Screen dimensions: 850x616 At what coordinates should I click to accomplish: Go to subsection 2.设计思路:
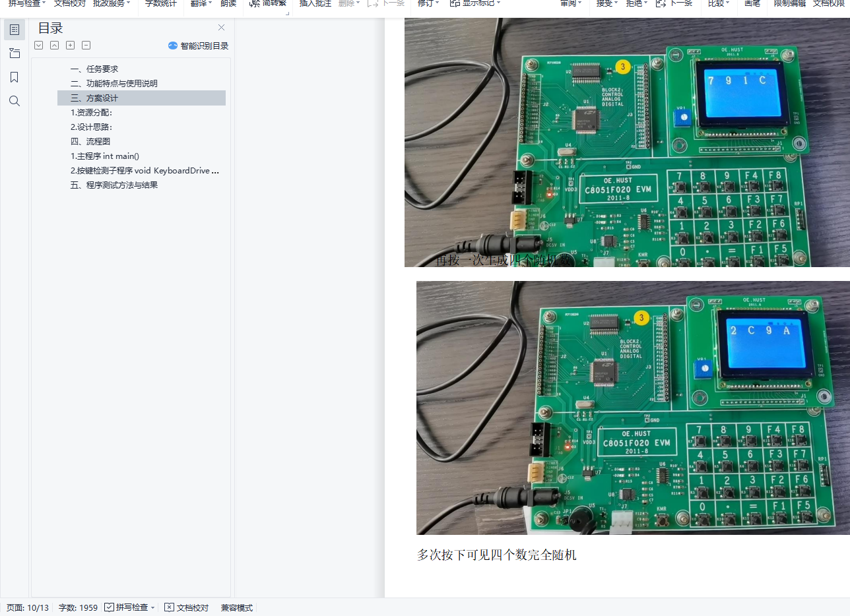pyautogui.click(x=92, y=127)
